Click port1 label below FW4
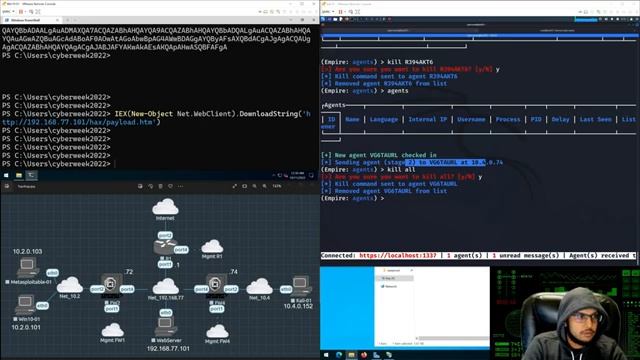 click(x=217, y=309)
